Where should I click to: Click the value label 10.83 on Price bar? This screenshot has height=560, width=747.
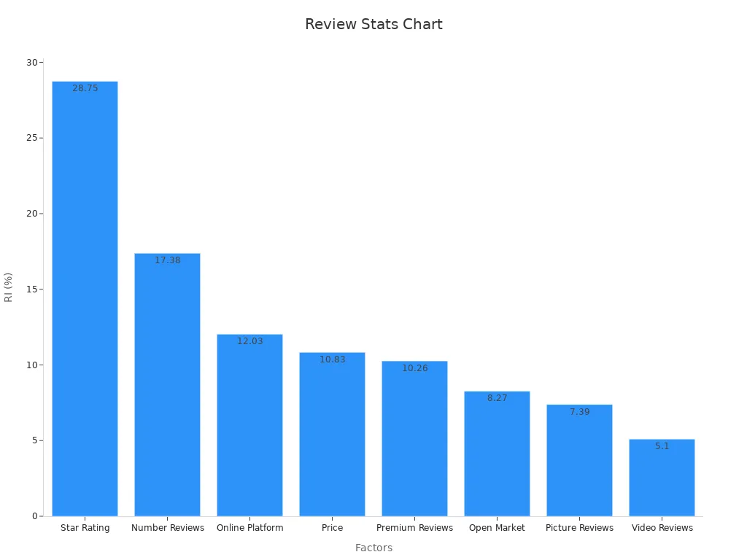(x=333, y=359)
